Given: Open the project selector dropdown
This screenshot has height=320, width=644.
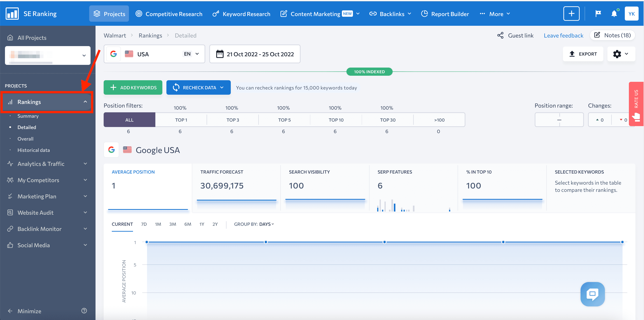Looking at the screenshot, I should [x=47, y=55].
